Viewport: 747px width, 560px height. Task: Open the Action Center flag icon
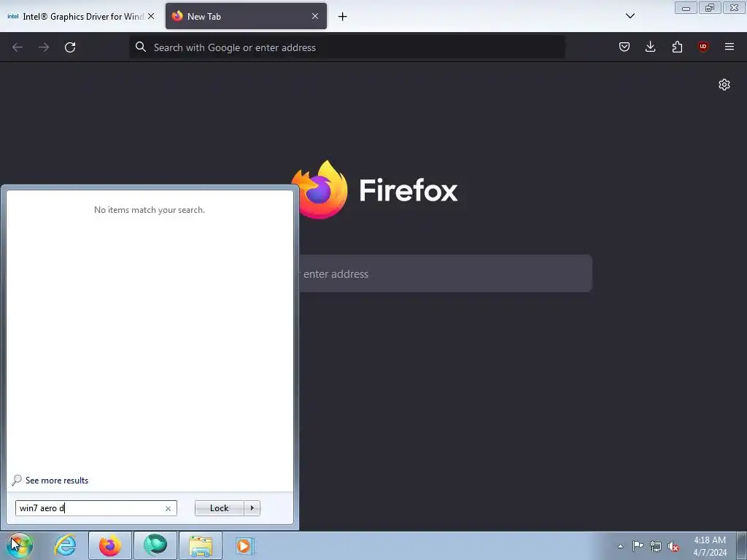point(638,546)
